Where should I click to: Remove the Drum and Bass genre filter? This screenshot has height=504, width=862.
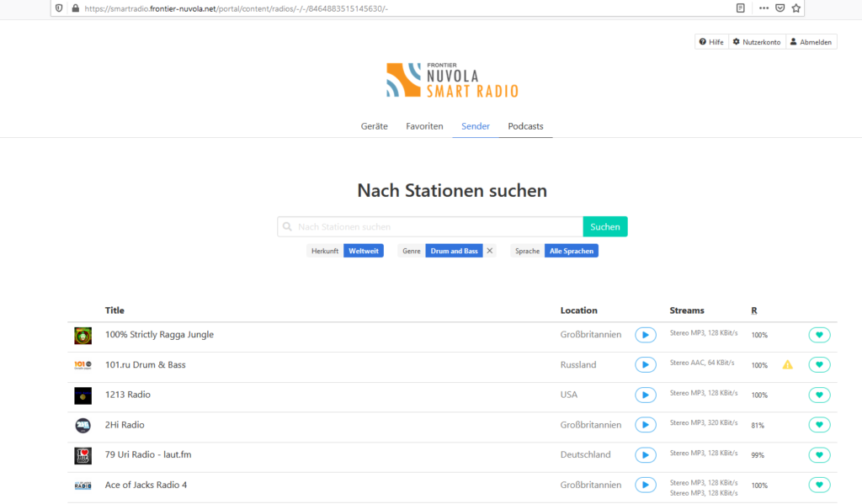(490, 251)
